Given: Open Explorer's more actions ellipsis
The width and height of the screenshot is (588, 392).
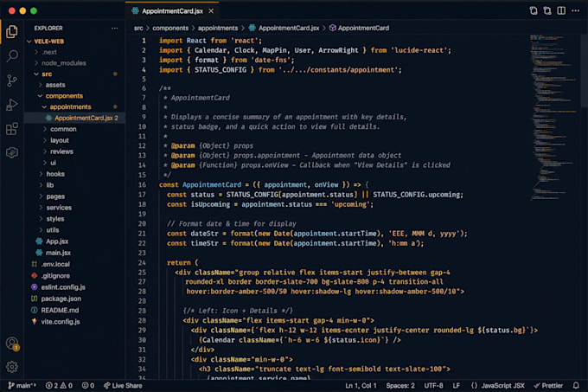Looking at the screenshot, I should (x=115, y=29).
